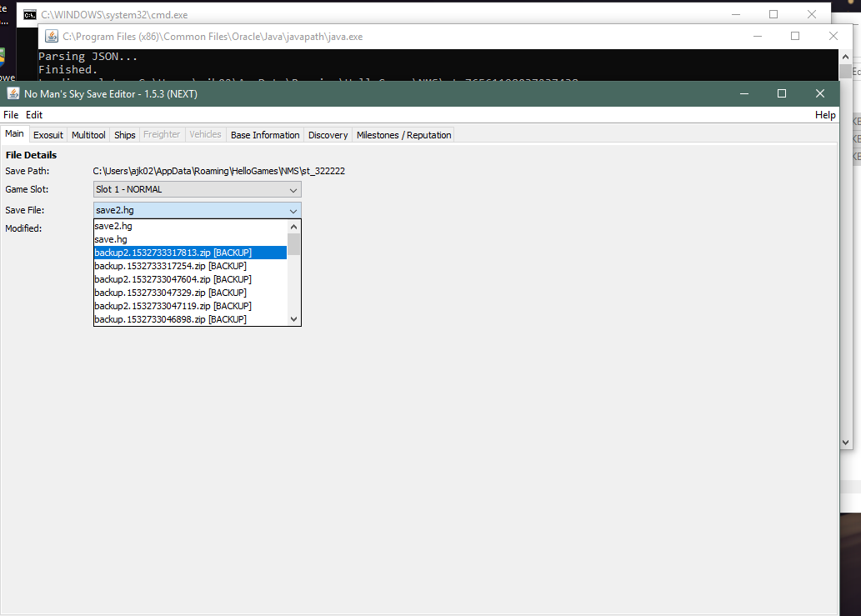Choose save2.hg from the list
The width and height of the screenshot is (861, 616).
point(190,226)
